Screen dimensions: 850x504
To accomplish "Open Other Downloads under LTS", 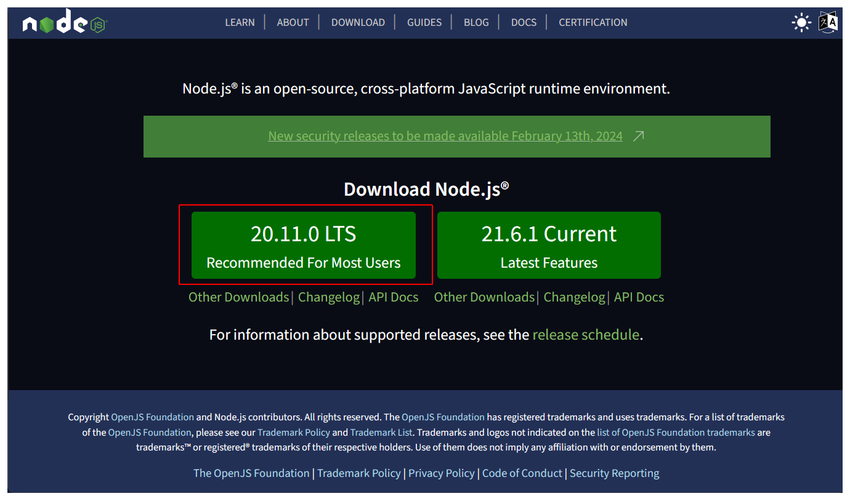I will click(238, 297).
